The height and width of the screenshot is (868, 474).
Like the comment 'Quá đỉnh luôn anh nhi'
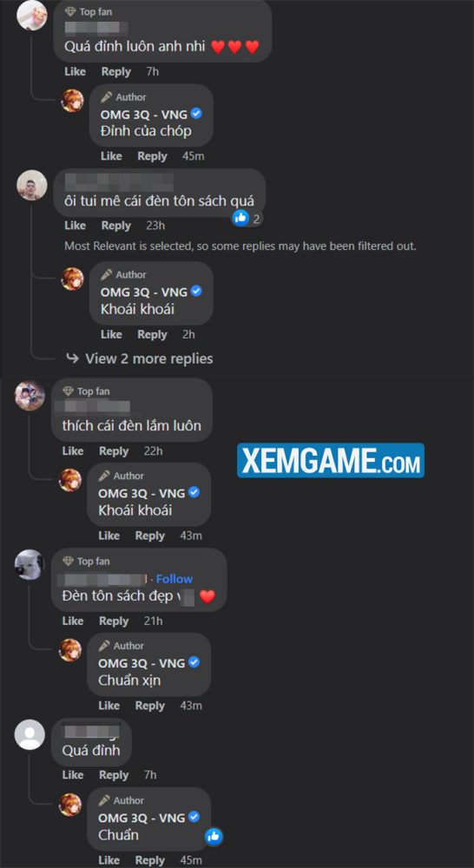pyautogui.click(x=75, y=71)
